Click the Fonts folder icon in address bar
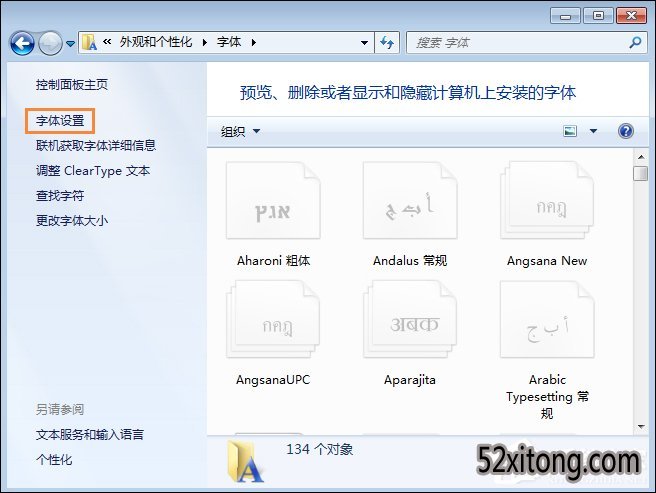This screenshot has height=493, width=656. (x=89, y=42)
